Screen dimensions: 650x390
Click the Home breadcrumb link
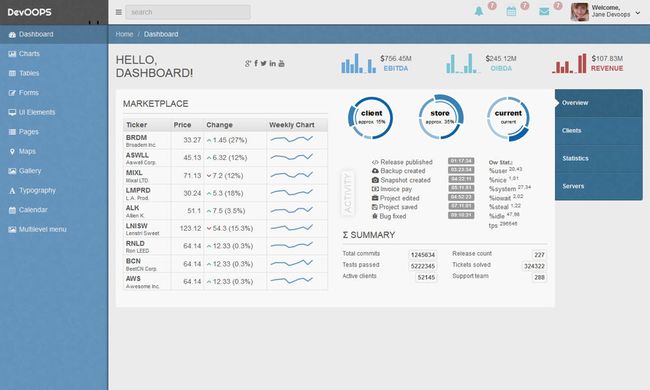[x=124, y=34]
